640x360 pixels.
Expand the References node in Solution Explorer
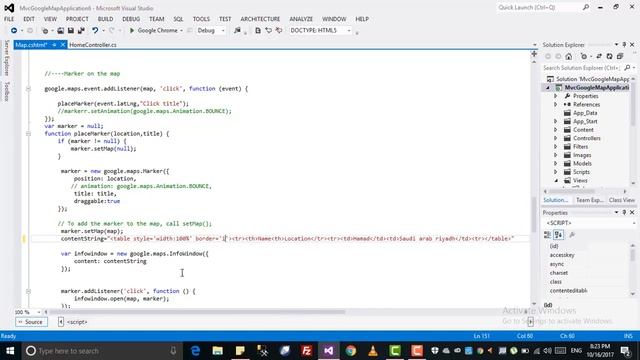(556, 104)
